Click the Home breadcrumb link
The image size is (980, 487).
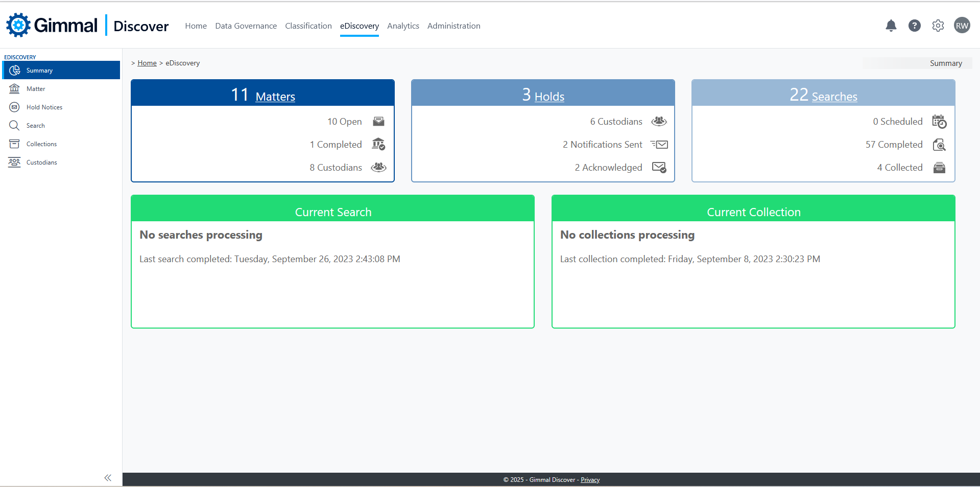[x=147, y=63]
